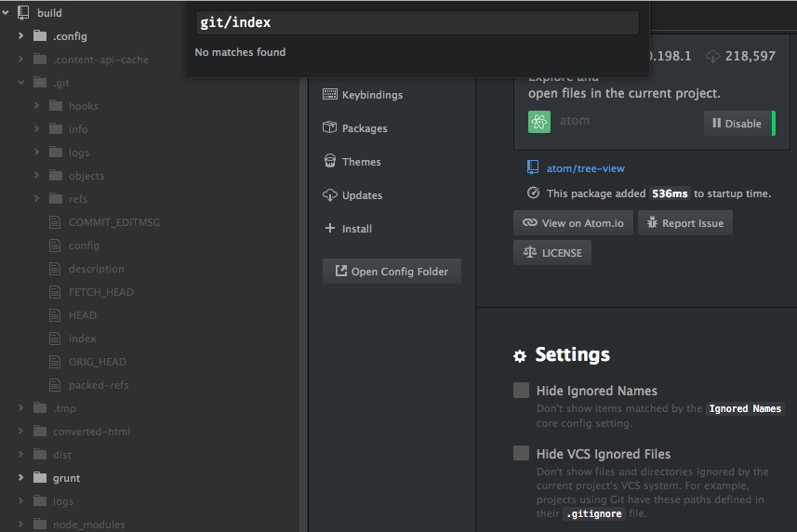Screen dimensions: 797x532
Task: Open the atom/tree-view repository link
Action: [586, 168]
